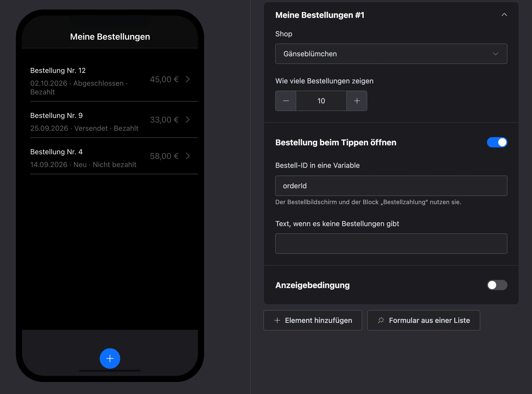Open the chevron for Bestellung Nr. 4
The image size is (532, 394).
(188, 156)
